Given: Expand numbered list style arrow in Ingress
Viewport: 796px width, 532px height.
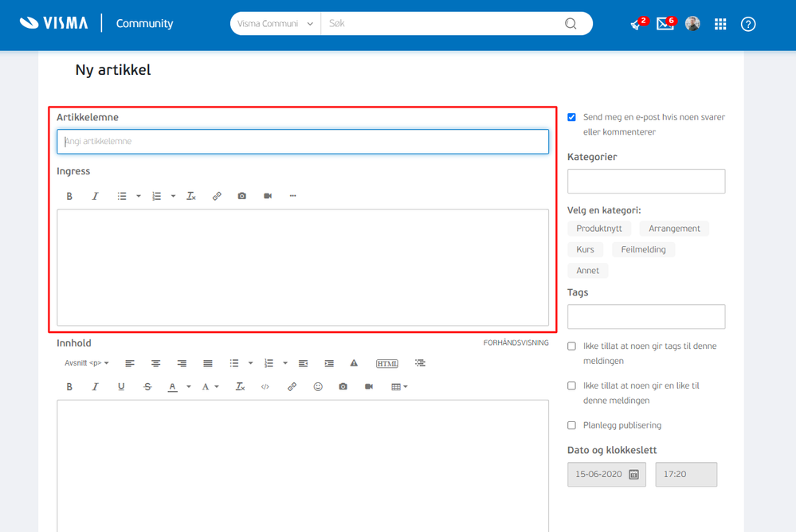Looking at the screenshot, I should coord(173,196).
